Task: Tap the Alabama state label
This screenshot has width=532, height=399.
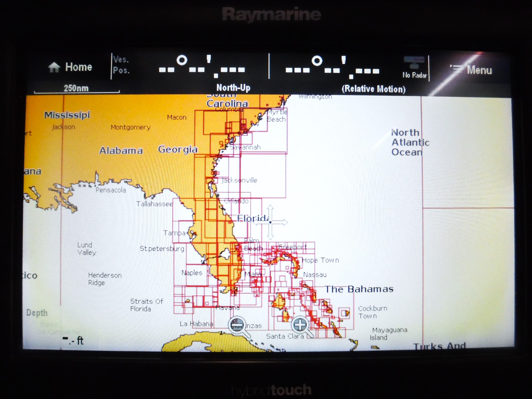Action: pyautogui.click(x=121, y=150)
